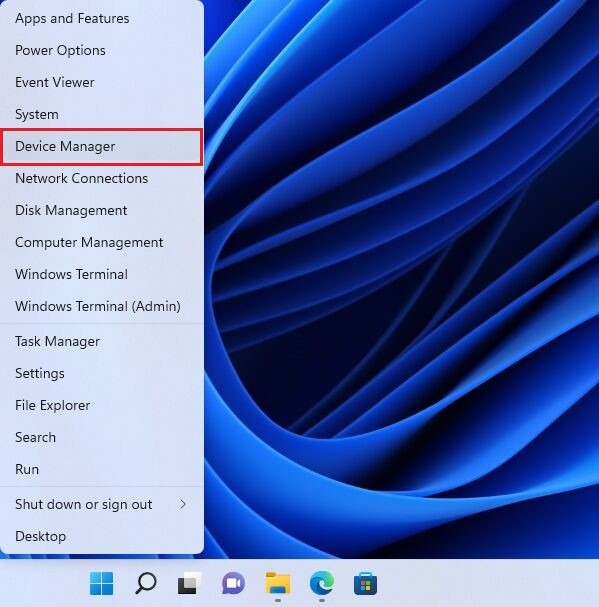This screenshot has height=607, width=599.
Task: Open File Explorer from the taskbar
Action: pos(278,583)
